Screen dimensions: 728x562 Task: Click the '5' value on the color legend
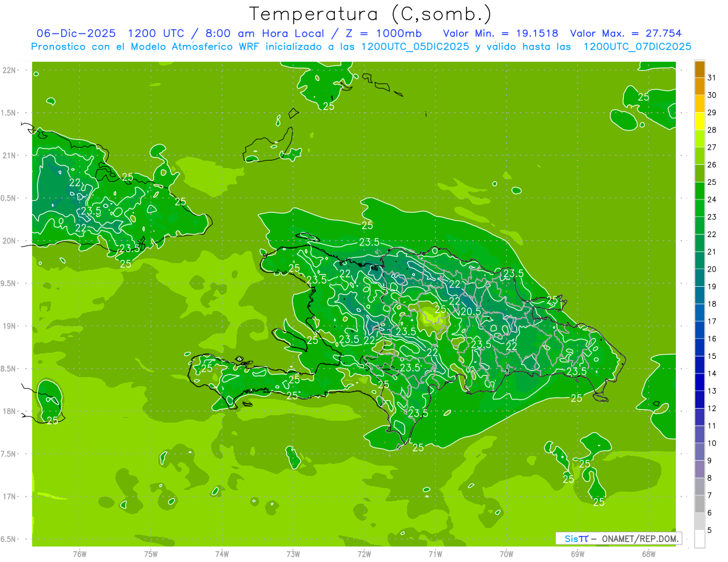pyautogui.click(x=710, y=530)
